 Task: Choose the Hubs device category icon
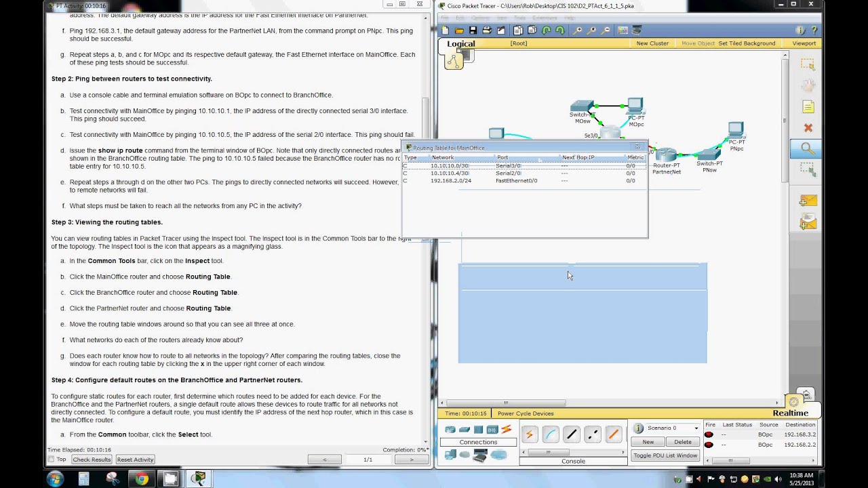pos(478,430)
